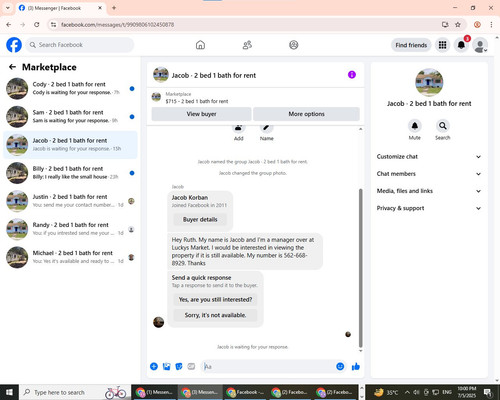Go to the Home feed icon

pos(200,45)
